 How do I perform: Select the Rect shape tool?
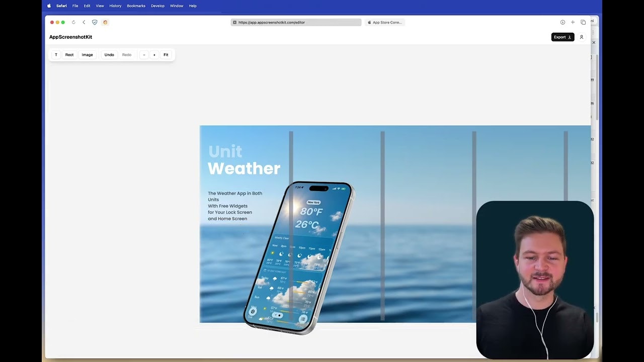pyautogui.click(x=69, y=54)
